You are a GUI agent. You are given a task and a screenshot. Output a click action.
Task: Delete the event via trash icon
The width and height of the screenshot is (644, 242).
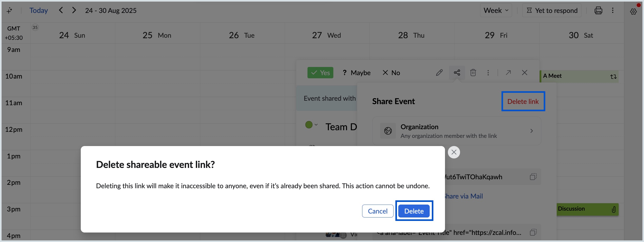[473, 72]
